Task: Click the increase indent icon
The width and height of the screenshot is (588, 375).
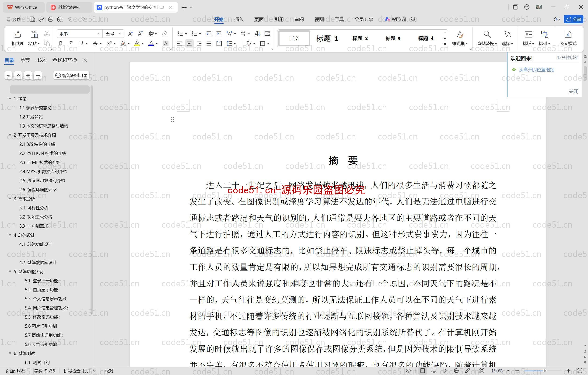Action: tap(219, 34)
